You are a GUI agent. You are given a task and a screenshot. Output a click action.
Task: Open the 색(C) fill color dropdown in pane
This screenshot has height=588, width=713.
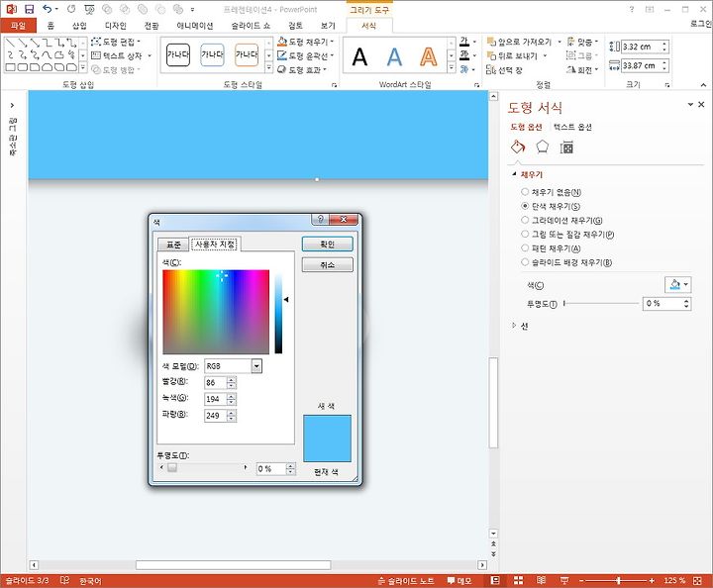(678, 285)
